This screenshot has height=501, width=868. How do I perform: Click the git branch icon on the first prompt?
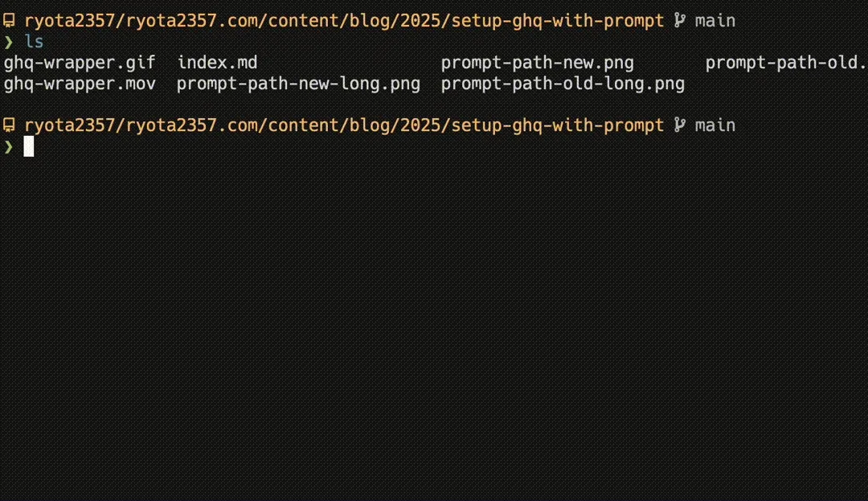(x=679, y=21)
